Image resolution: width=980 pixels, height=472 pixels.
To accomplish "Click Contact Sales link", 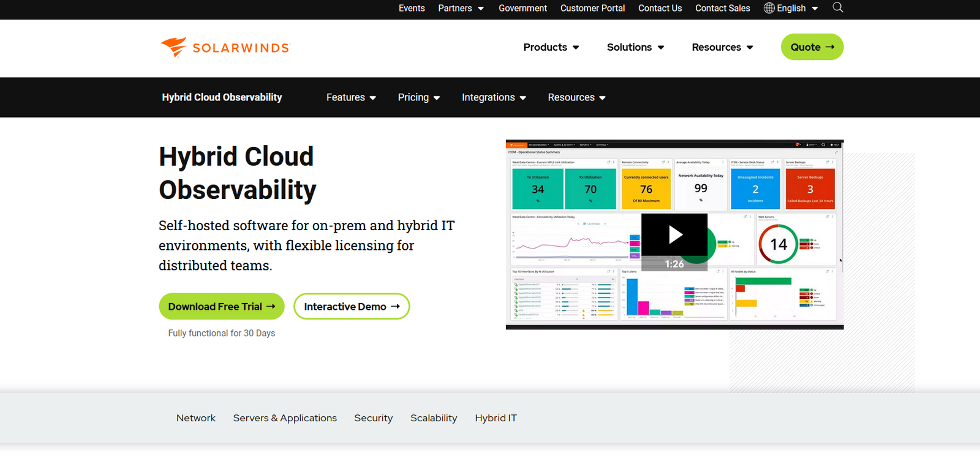I will pos(723,8).
